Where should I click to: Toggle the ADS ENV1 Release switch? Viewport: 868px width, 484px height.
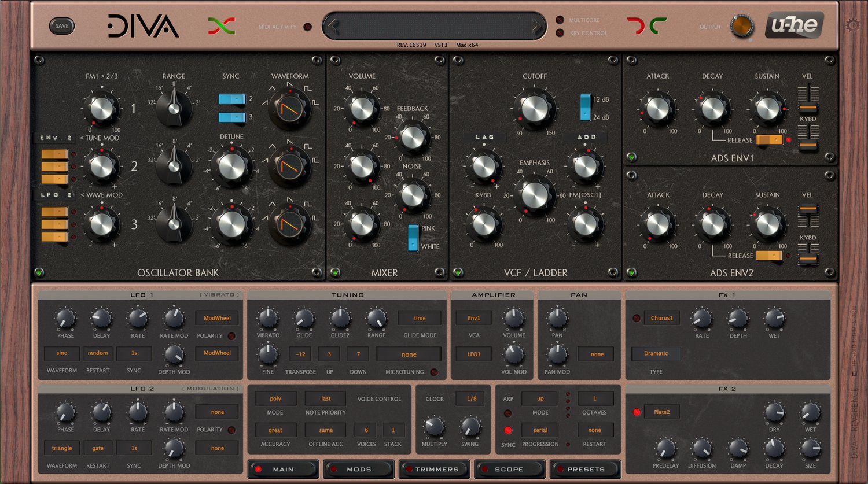[770, 139]
